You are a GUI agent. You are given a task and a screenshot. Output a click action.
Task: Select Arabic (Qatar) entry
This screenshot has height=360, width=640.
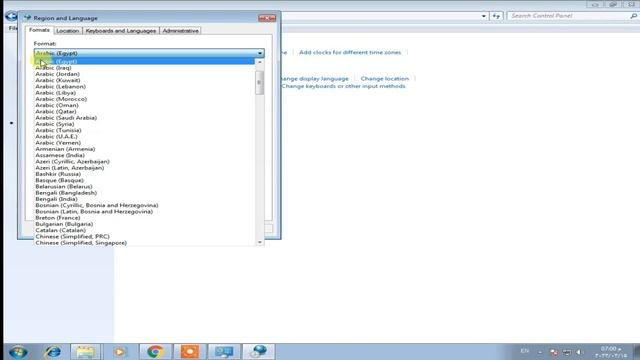click(144, 111)
